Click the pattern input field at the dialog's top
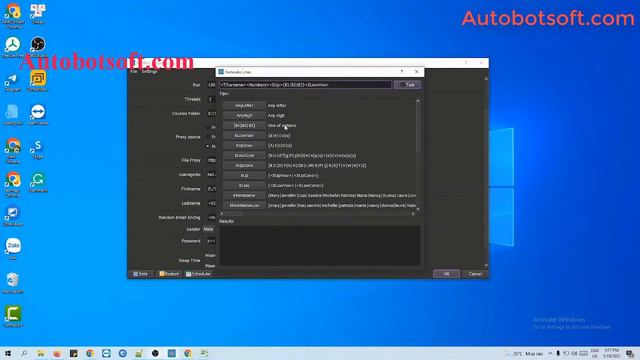The image size is (640, 360). [x=305, y=85]
